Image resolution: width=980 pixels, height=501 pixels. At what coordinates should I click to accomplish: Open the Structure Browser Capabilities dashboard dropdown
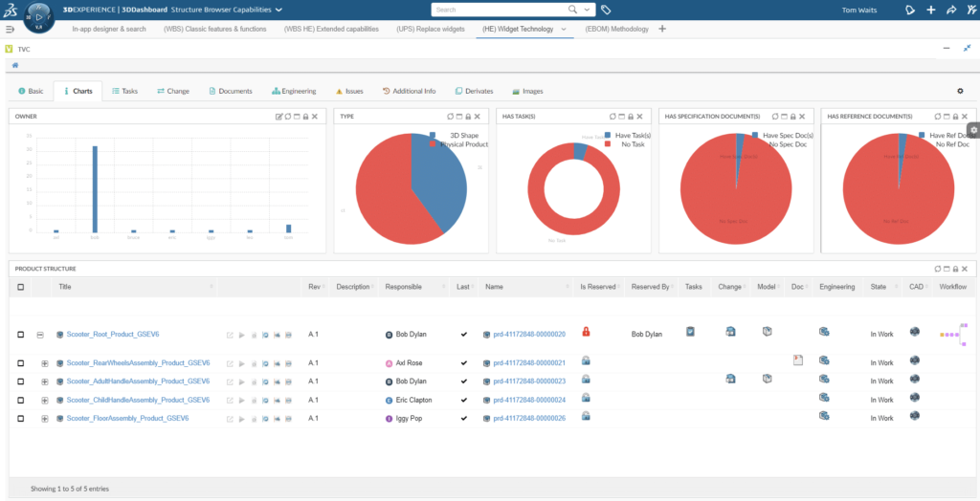point(278,10)
